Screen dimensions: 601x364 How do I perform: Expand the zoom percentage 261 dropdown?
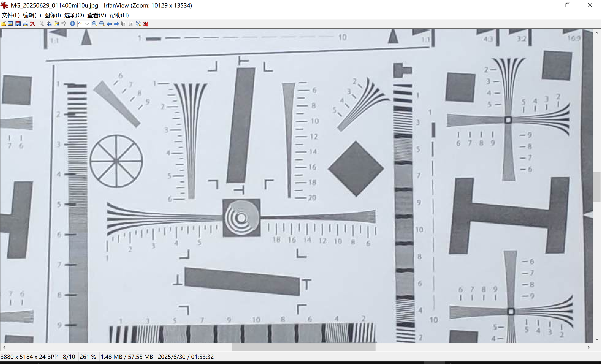tap(87, 24)
